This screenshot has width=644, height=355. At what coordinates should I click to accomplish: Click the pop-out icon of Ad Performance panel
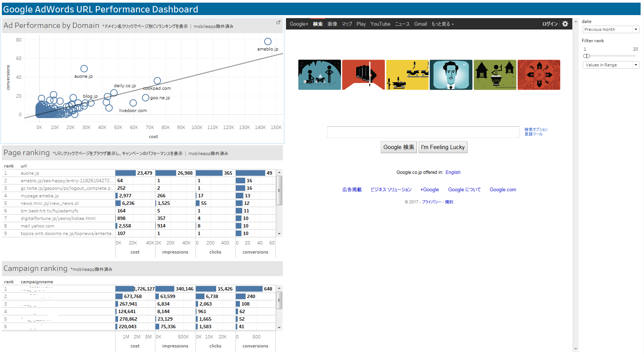pos(278,22)
